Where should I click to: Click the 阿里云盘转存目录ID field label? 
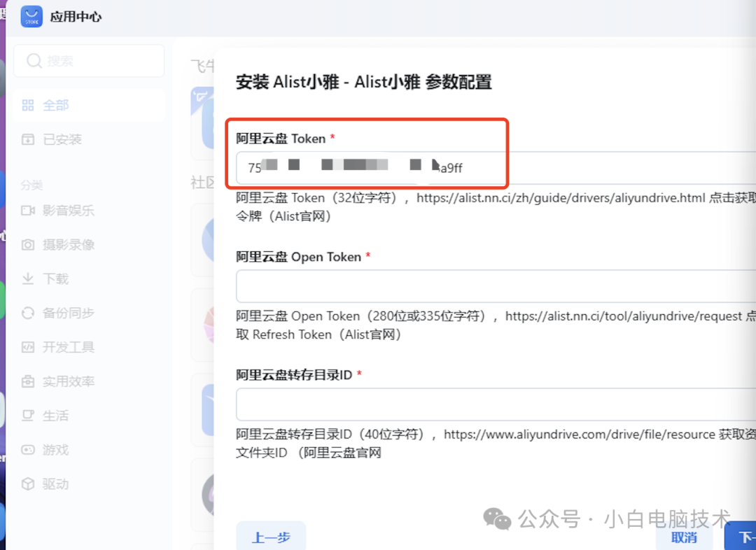pos(294,375)
